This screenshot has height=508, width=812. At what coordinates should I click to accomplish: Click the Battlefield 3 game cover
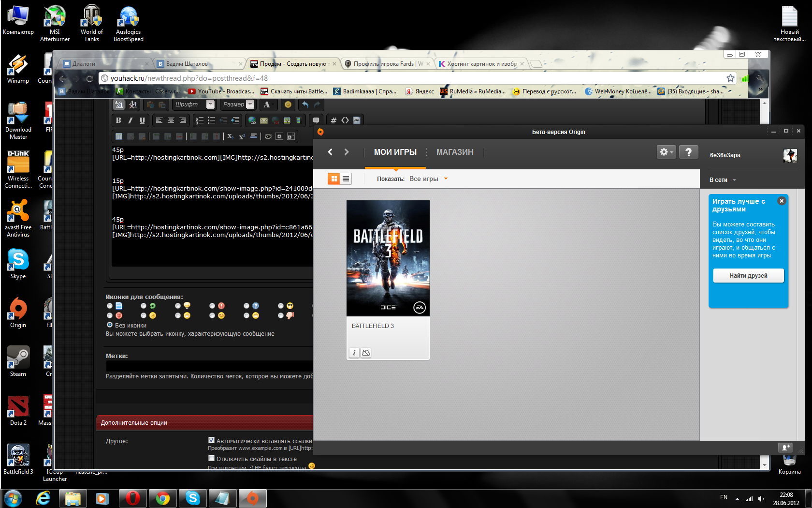pyautogui.click(x=388, y=258)
